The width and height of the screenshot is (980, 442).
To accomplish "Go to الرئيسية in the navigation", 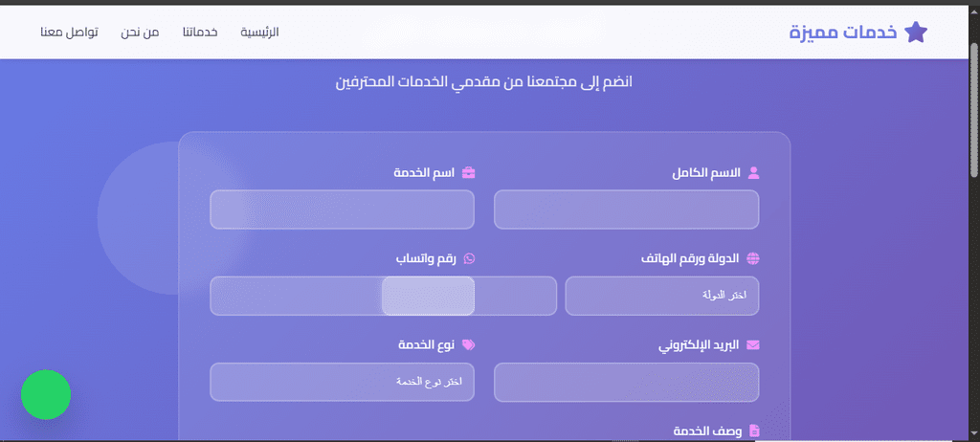I will tap(260, 32).
